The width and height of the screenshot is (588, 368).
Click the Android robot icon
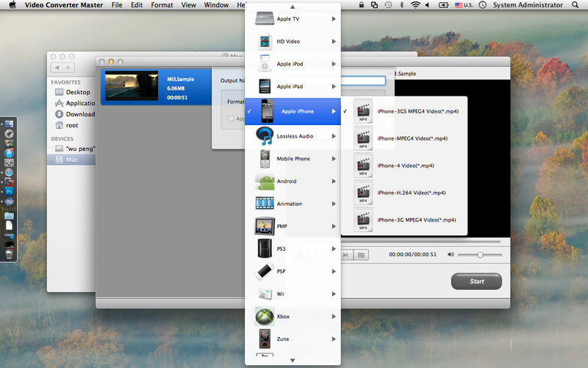[265, 182]
